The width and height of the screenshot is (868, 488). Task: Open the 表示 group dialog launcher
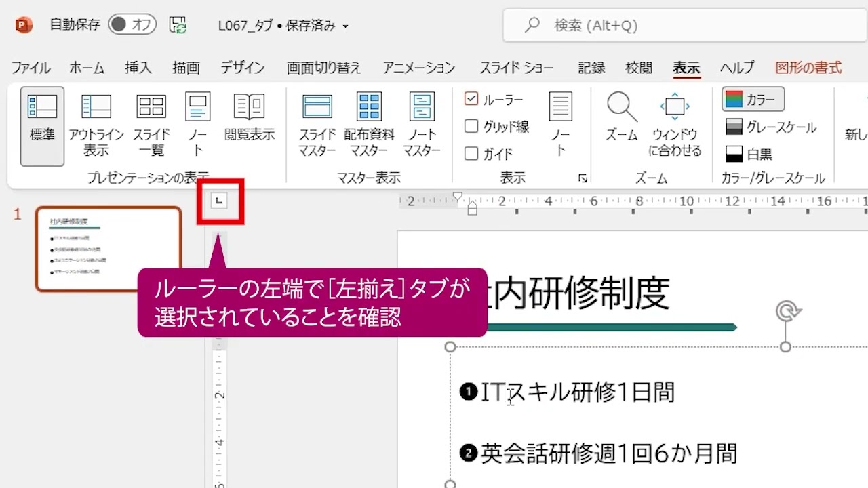[582, 178]
